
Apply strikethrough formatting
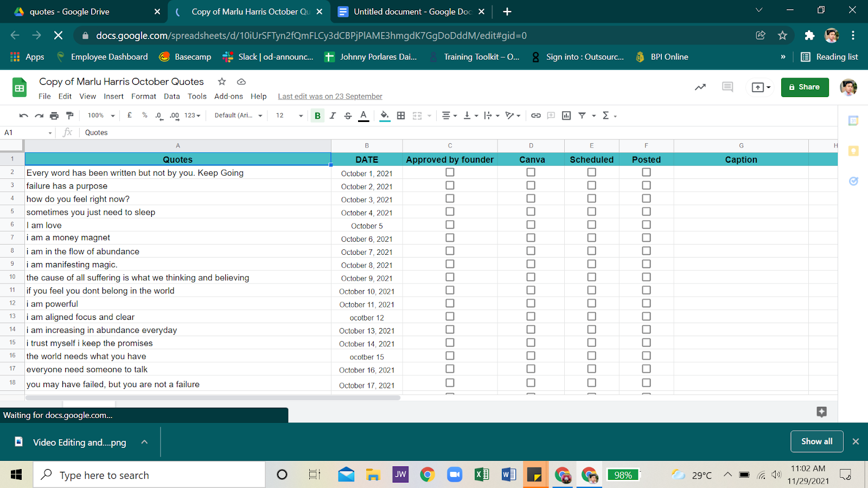348,115
